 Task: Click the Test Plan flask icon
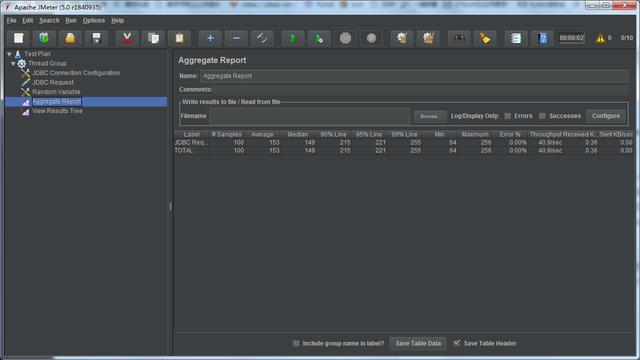tap(18, 54)
